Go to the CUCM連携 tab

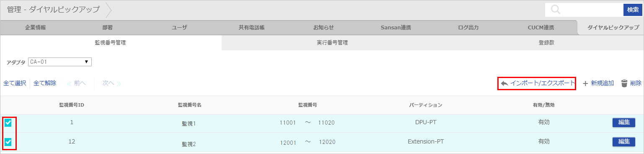541,28
